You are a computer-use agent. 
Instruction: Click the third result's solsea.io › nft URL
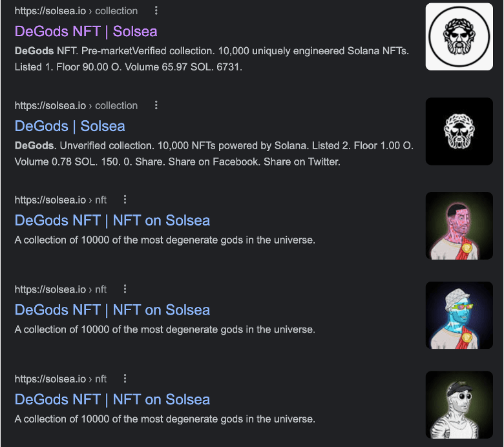[x=61, y=200]
